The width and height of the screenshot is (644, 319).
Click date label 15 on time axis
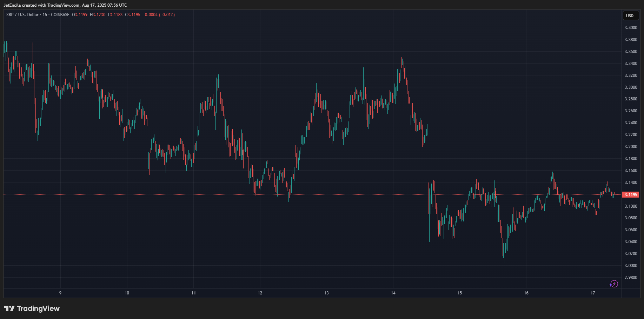[460, 293]
